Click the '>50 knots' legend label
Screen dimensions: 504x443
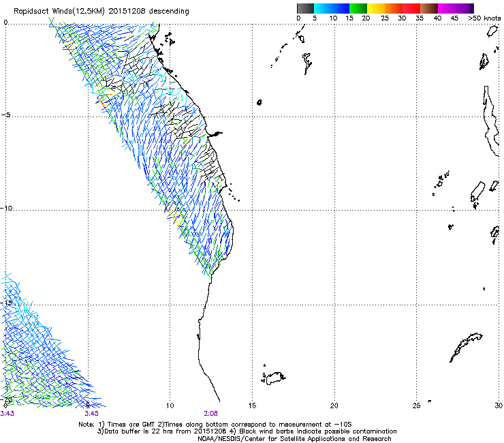tap(484, 18)
